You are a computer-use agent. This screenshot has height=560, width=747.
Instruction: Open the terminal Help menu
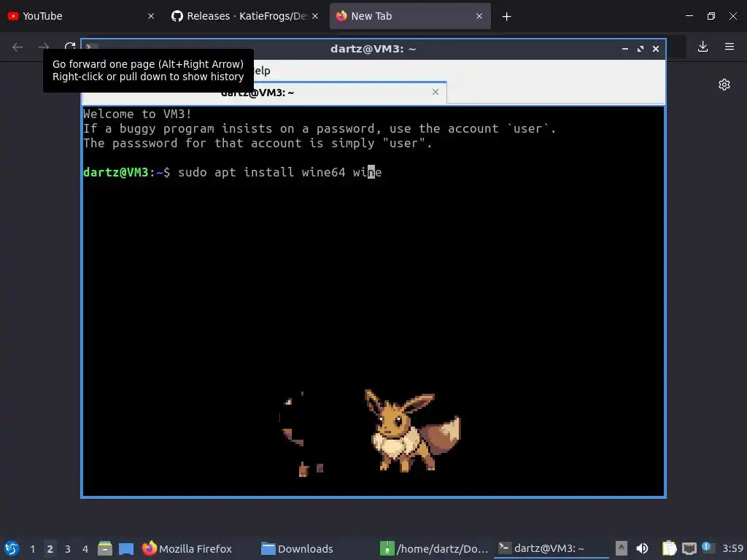point(262,71)
